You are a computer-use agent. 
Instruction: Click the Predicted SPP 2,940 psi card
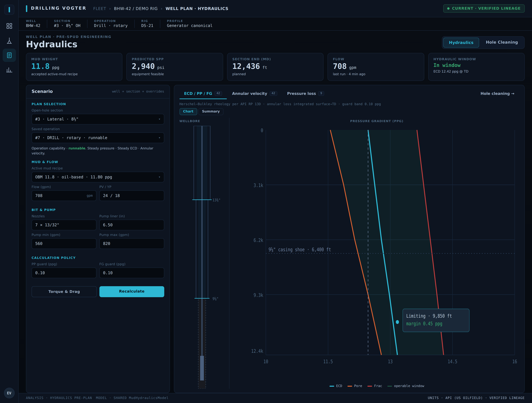174,67
